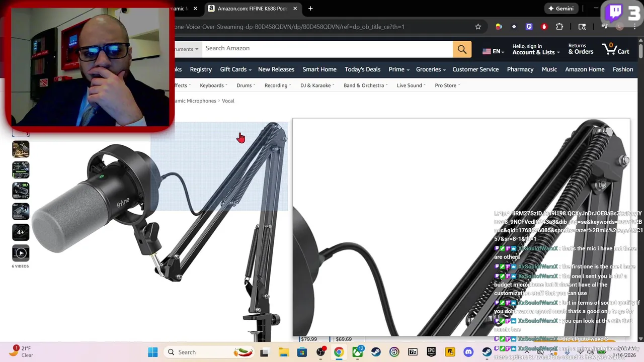
Task: Launch Rockstar Games Launcher from the taskbar
Action: point(450,352)
